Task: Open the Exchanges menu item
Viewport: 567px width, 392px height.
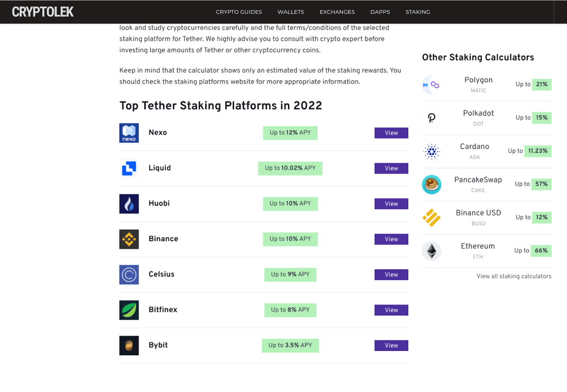Action: click(337, 12)
